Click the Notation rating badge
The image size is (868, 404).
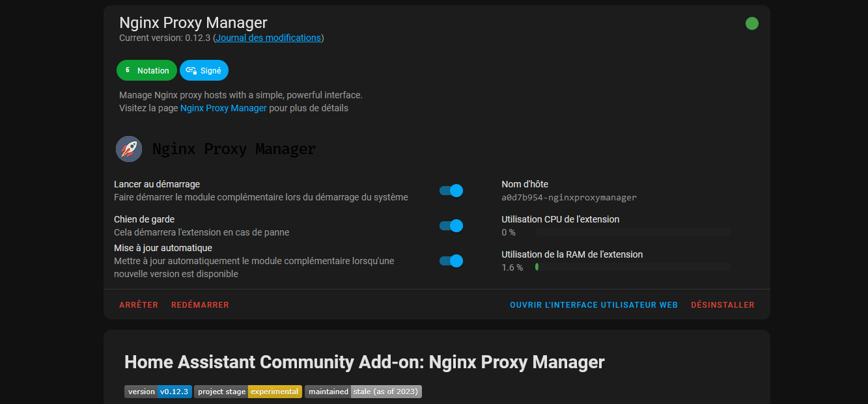point(147,70)
